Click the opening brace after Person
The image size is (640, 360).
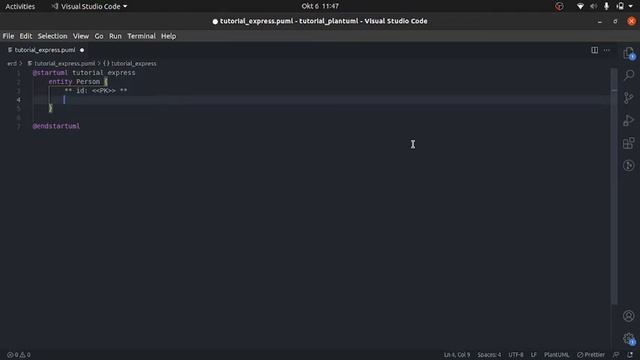(106, 82)
